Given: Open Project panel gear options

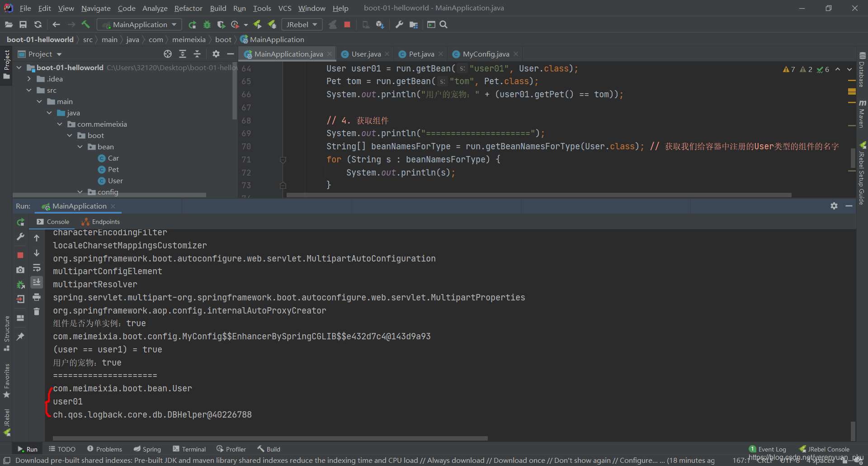Looking at the screenshot, I should (x=216, y=54).
